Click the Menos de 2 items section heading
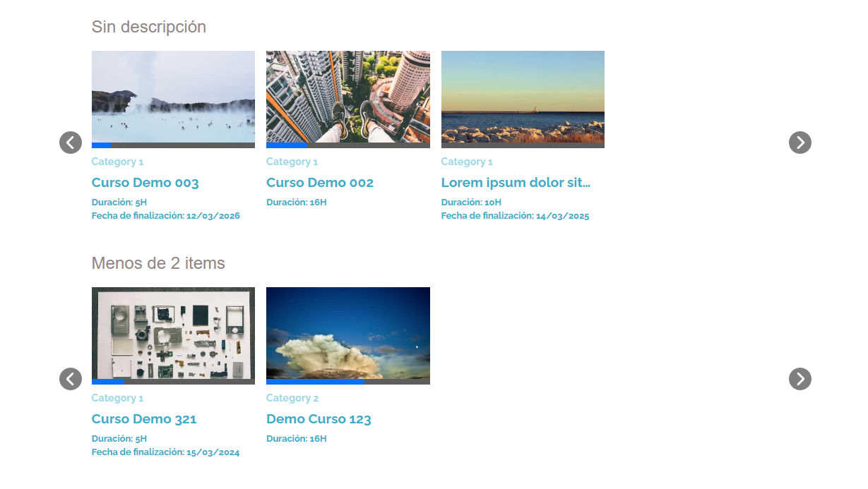 (x=158, y=263)
